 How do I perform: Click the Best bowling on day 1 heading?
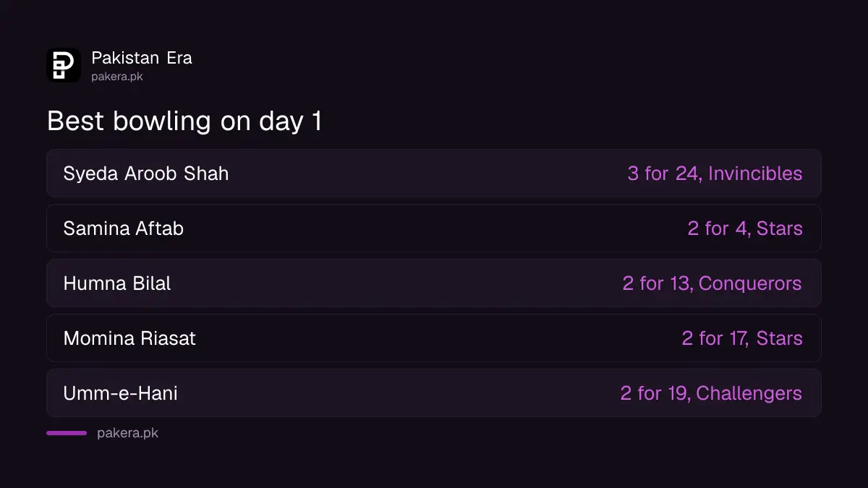184,121
